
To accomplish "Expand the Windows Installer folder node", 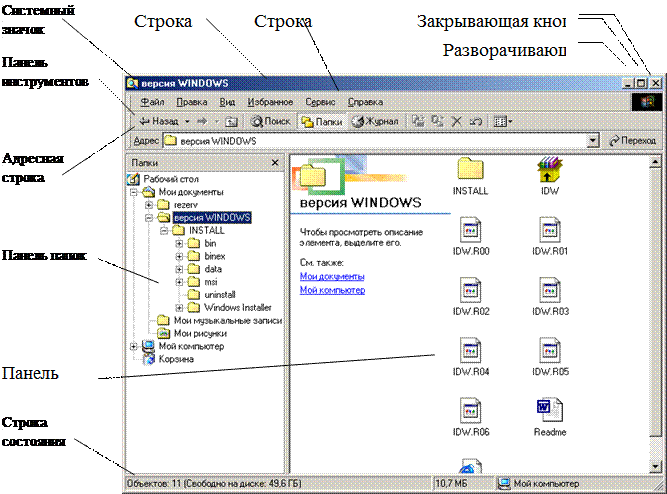I will point(179,307).
